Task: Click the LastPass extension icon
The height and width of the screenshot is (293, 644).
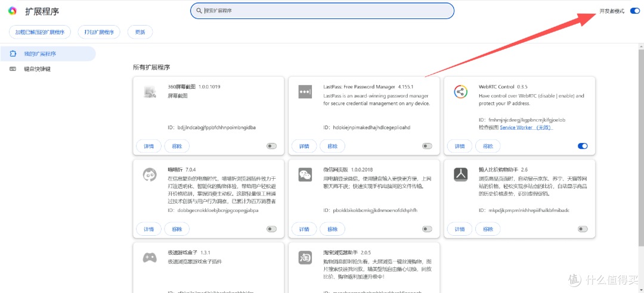Action: pos(305,92)
